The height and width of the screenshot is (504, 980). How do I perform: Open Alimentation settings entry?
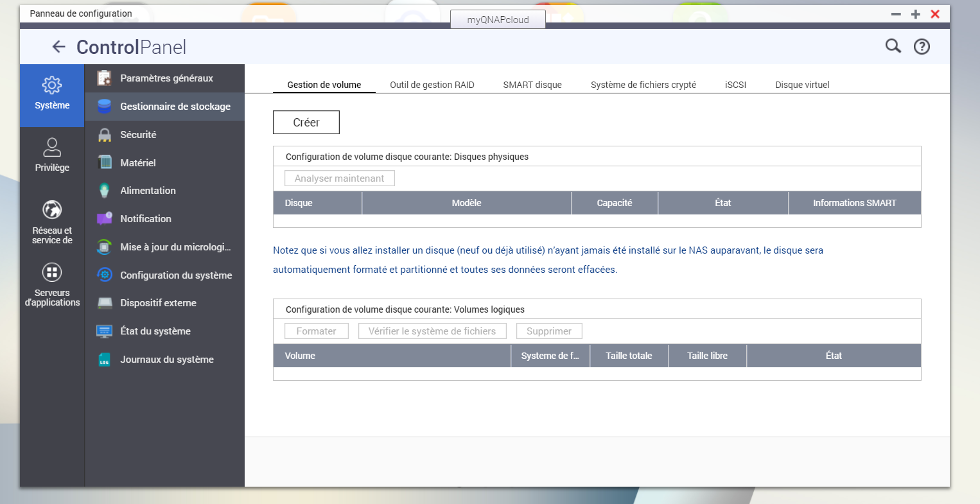click(x=164, y=191)
